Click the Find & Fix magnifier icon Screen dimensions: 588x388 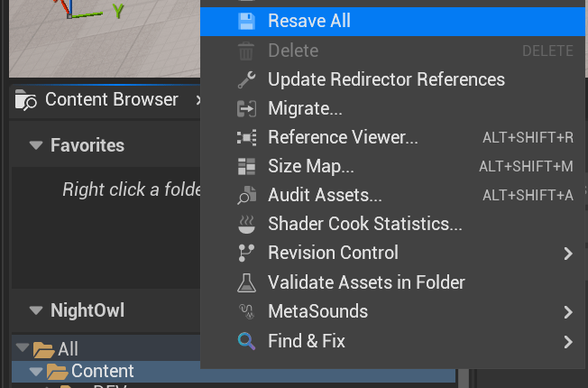pos(246,341)
